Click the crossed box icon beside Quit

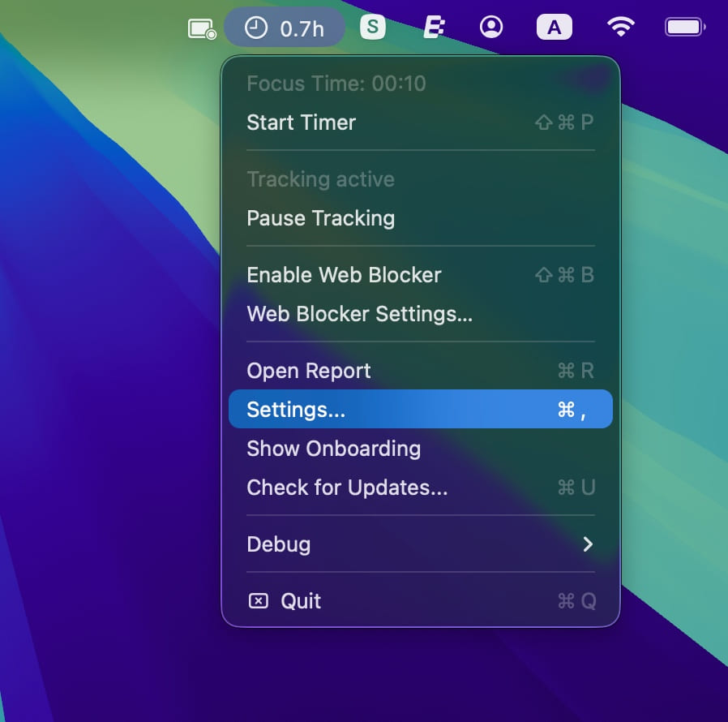259,600
